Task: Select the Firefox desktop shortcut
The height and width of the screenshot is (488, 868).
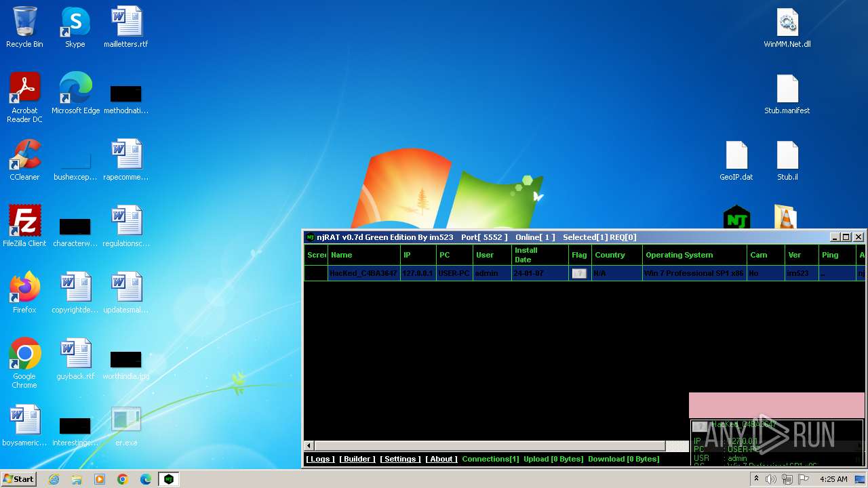Action: [24, 293]
